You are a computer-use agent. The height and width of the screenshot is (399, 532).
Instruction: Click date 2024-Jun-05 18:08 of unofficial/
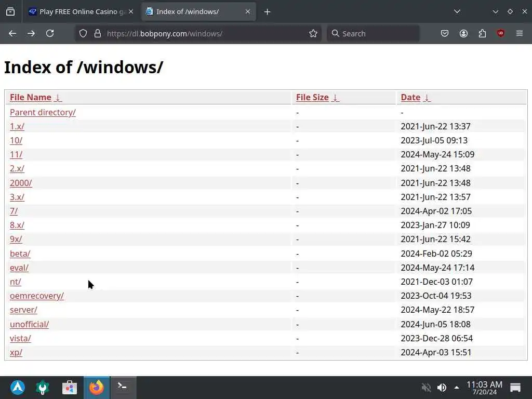(x=435, y=324)
